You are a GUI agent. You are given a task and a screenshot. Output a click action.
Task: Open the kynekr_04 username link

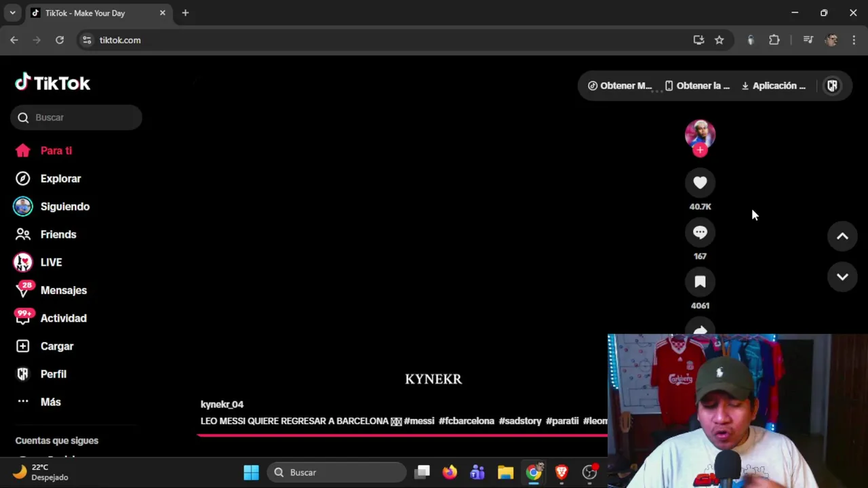(222, 404)
